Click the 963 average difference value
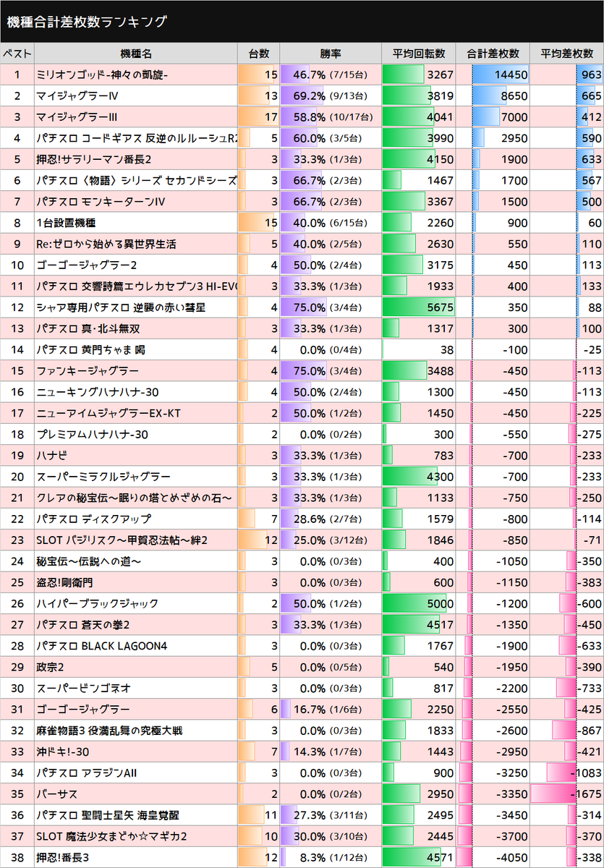This screenshot has width=604, height=868. pyautogui.click(x=592, y=75)
